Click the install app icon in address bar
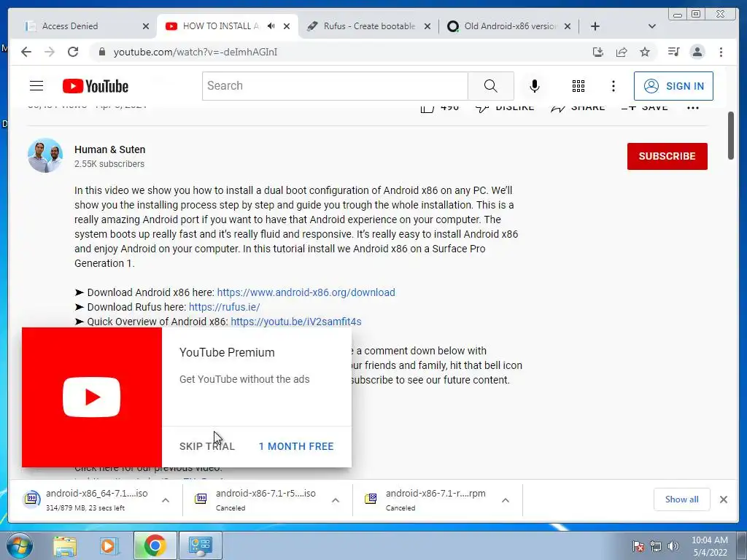Image resolution: width=747 pixels, height=560 pixels. 598,52
